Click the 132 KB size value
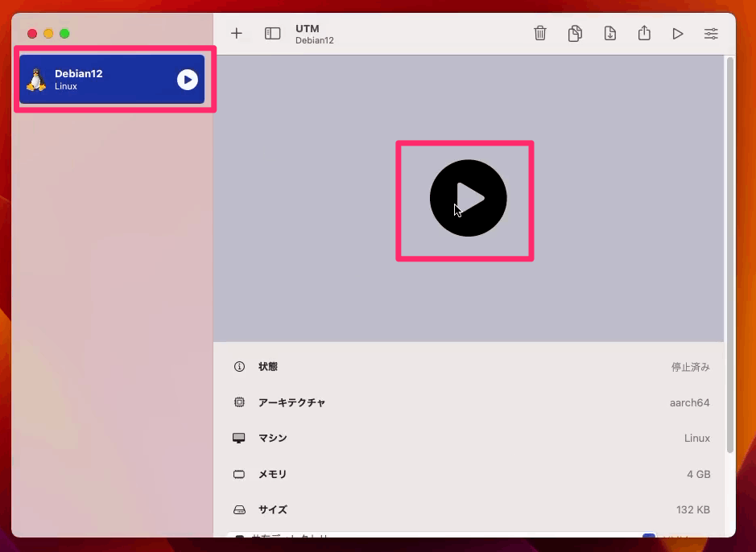This screenshot has width=756, height=552. [693, 509]
